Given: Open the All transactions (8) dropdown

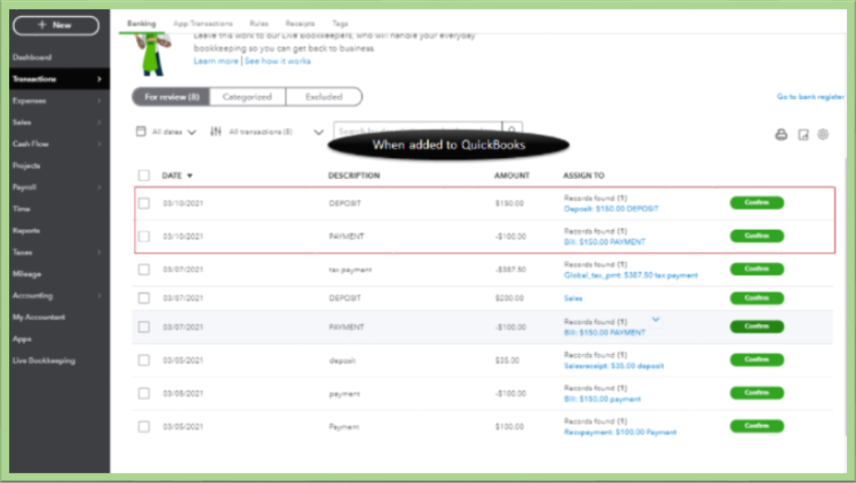Looking at the screenshot, I should [276, 132].
